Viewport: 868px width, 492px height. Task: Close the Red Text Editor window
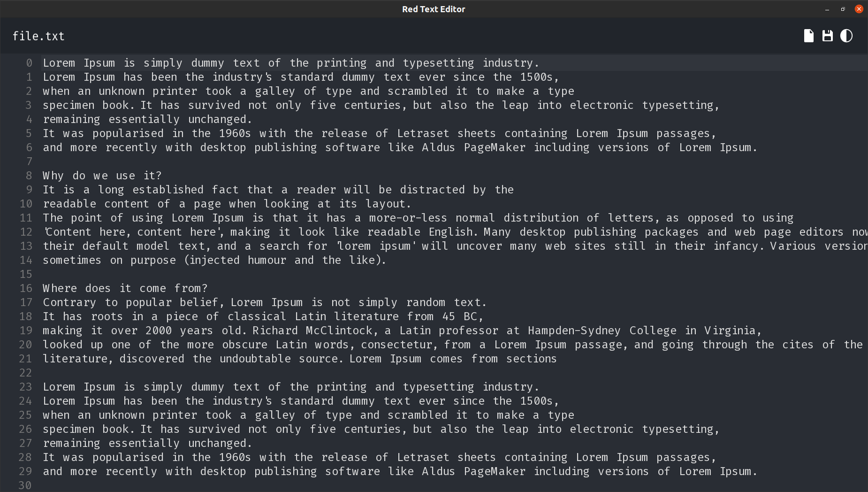coord(859,9)
